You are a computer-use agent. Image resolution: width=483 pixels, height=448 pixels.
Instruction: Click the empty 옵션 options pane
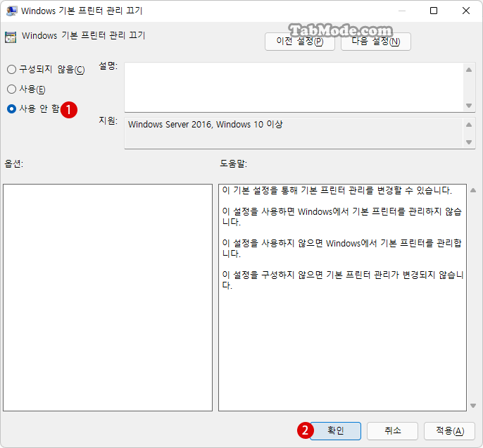[108, 297]
